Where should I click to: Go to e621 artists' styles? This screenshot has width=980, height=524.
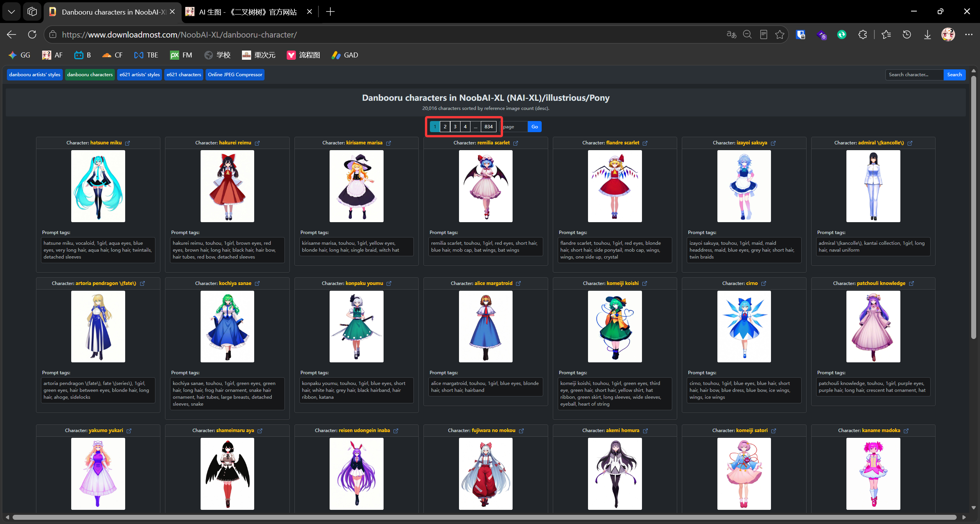(x=139, y=75)
